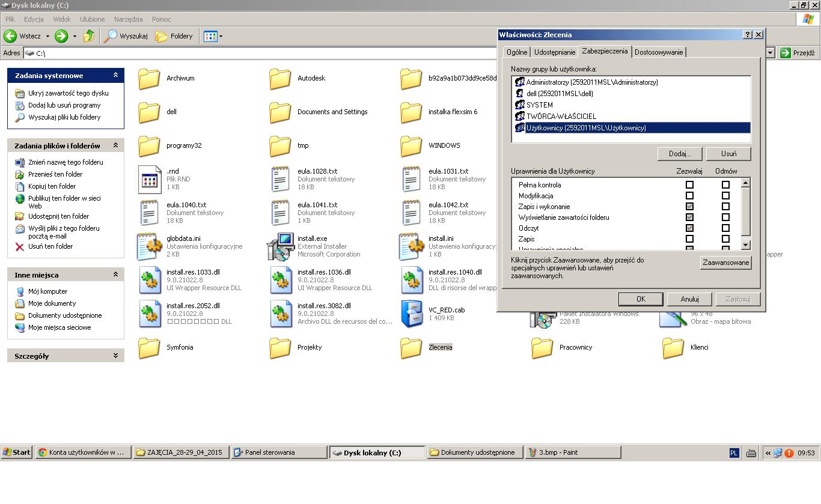The width and height of the screenshot is (821, 504).
Task: Select the VC_RED.cab cabinet file icon
Action: pyautogui.click(x=411, y=314)
